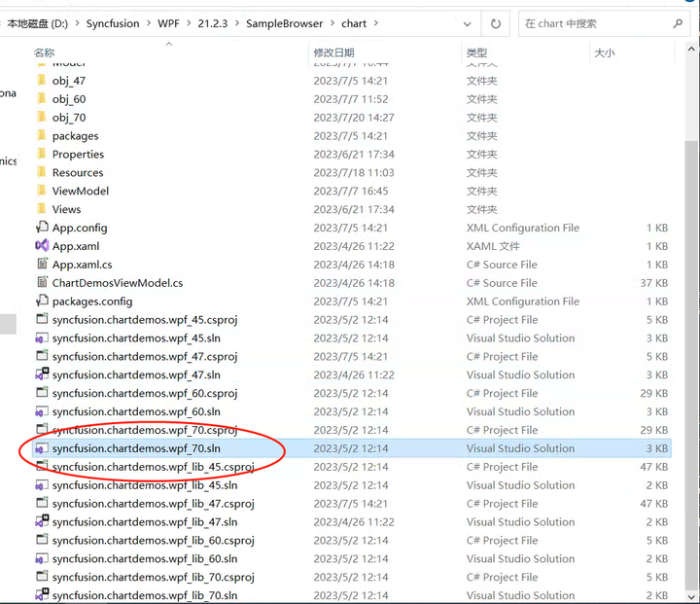Expand the chevron after chart breadcrumb
Viewport: 700px width, 604px height.
tap(376, 23)
